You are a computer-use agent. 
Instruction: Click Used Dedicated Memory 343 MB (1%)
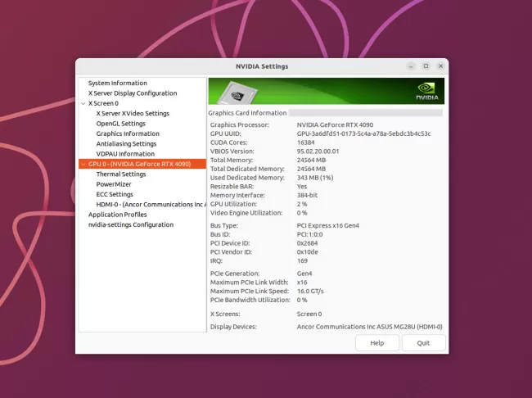(x=315, y=178)
